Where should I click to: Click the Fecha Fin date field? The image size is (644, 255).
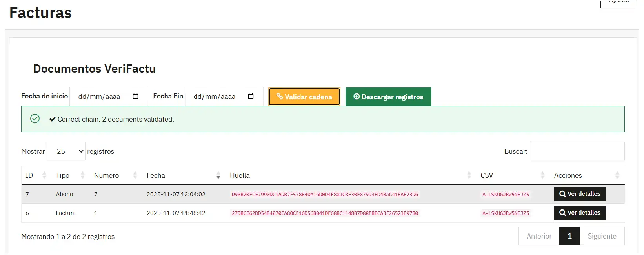[x=215, y=97]
